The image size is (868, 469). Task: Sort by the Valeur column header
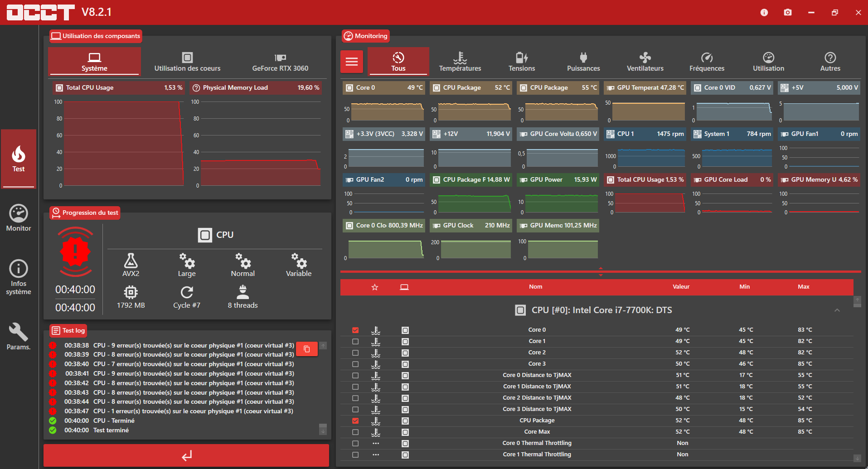[x=681, y=287]
